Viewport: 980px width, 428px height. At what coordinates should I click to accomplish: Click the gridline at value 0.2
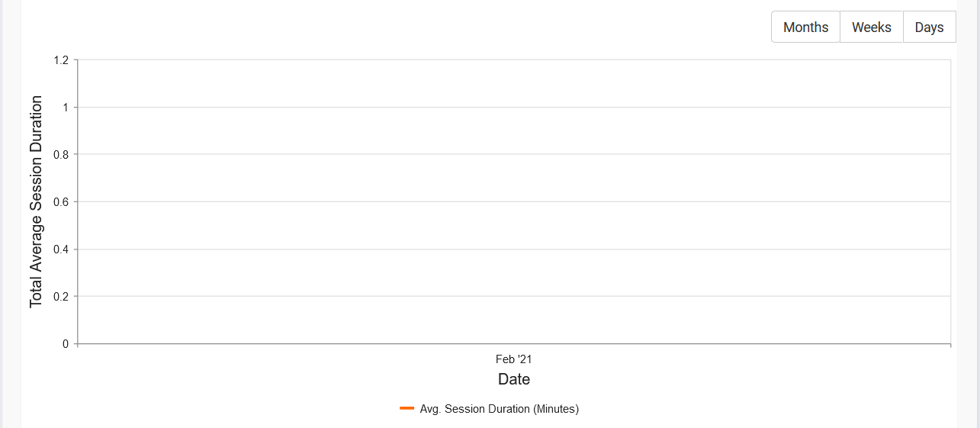tap(514, 296)
